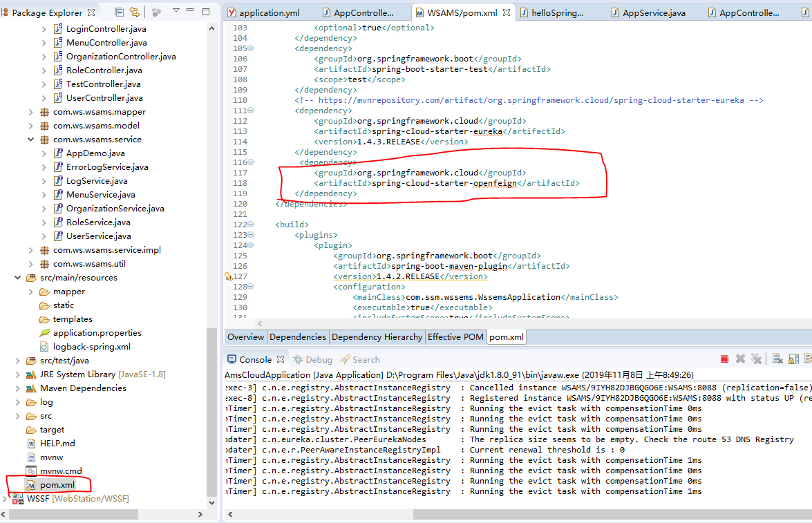
Task: Switch to the Dependency Hierarchy view
Action: click(x=377, y=336)
